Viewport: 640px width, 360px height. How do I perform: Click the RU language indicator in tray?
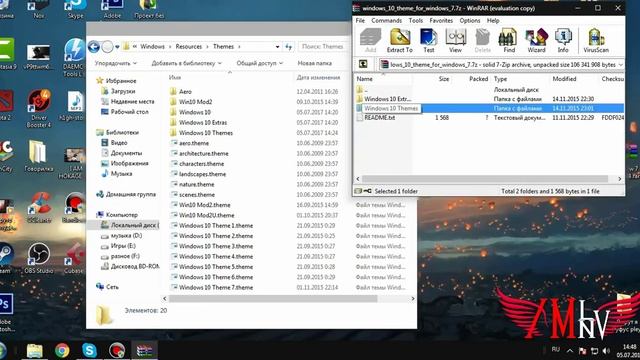click(556, 349)
